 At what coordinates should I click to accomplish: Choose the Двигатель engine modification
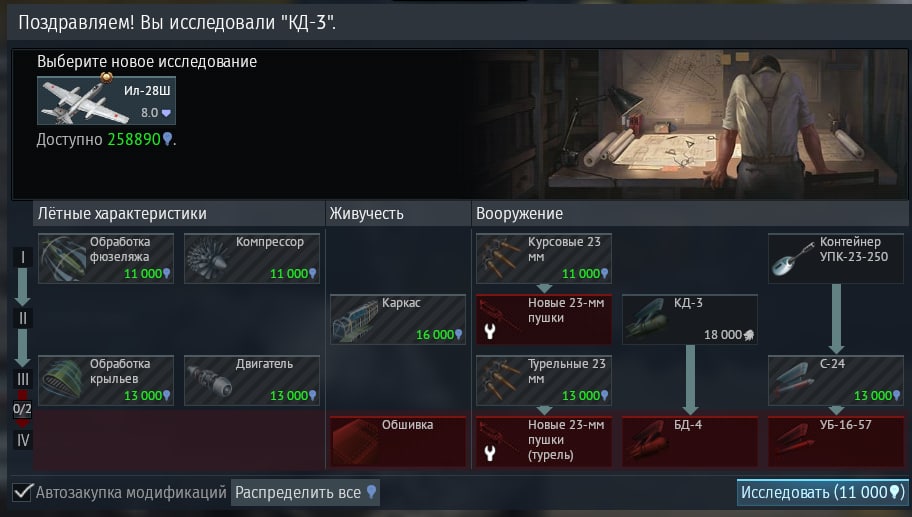coord(252,380)
